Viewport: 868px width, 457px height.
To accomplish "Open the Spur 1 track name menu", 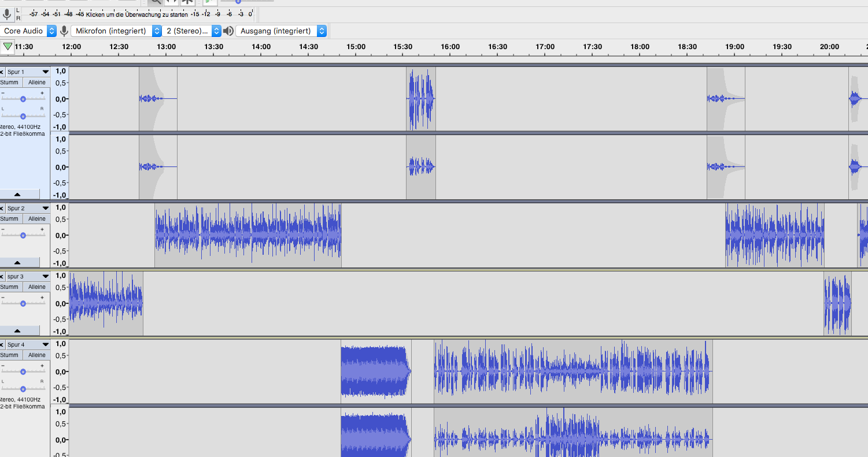I will [x=28, y=72].
